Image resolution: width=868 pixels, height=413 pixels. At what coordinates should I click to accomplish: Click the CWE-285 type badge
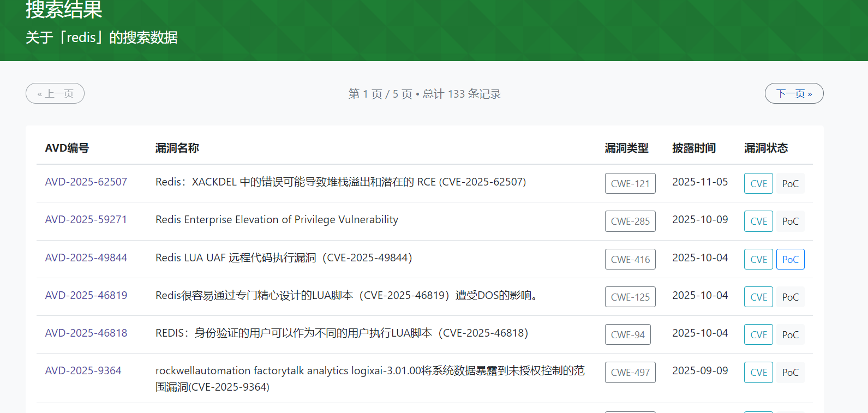pyautogui.click(x=630, y=221)
